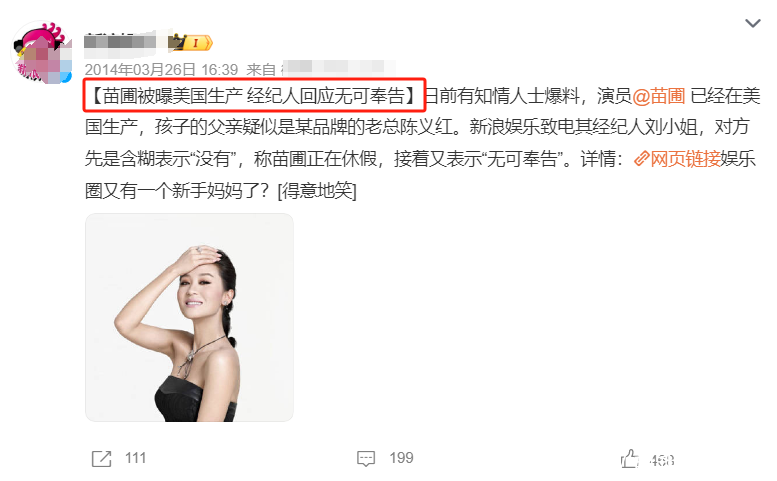Open the 网页链接 hyperlink
The height and width of the screenshot is (481, 777).
[x=685, y=159]
